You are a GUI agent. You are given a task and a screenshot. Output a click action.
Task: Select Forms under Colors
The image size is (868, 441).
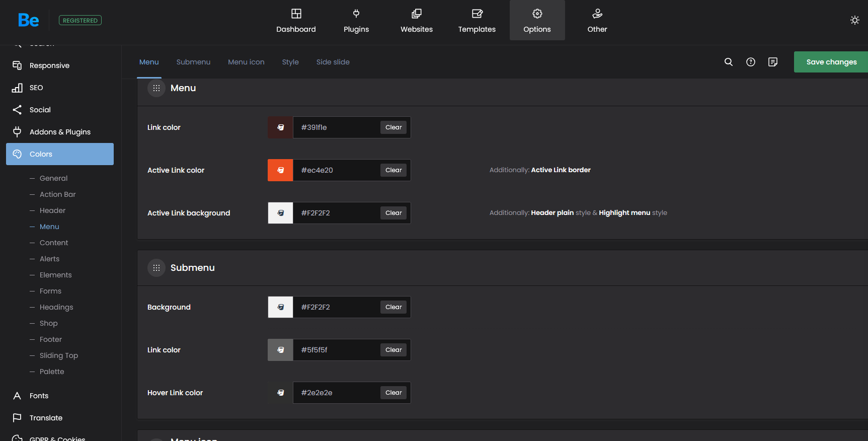[50, 291]
